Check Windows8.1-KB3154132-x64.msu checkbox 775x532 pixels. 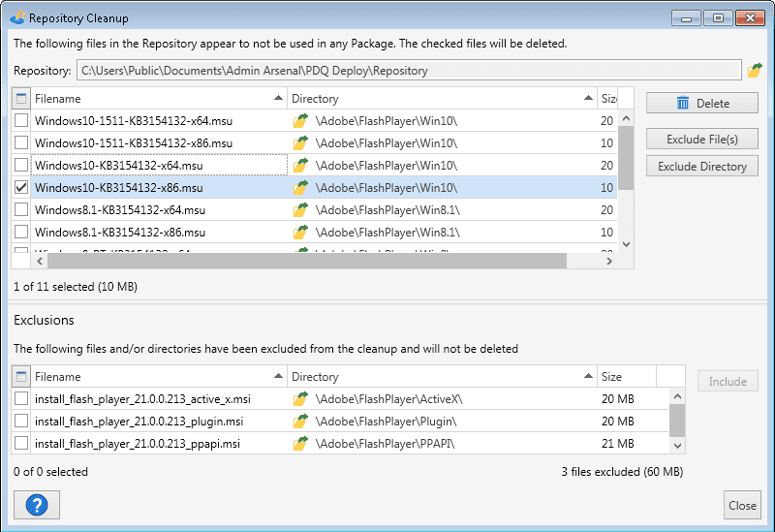21,209
